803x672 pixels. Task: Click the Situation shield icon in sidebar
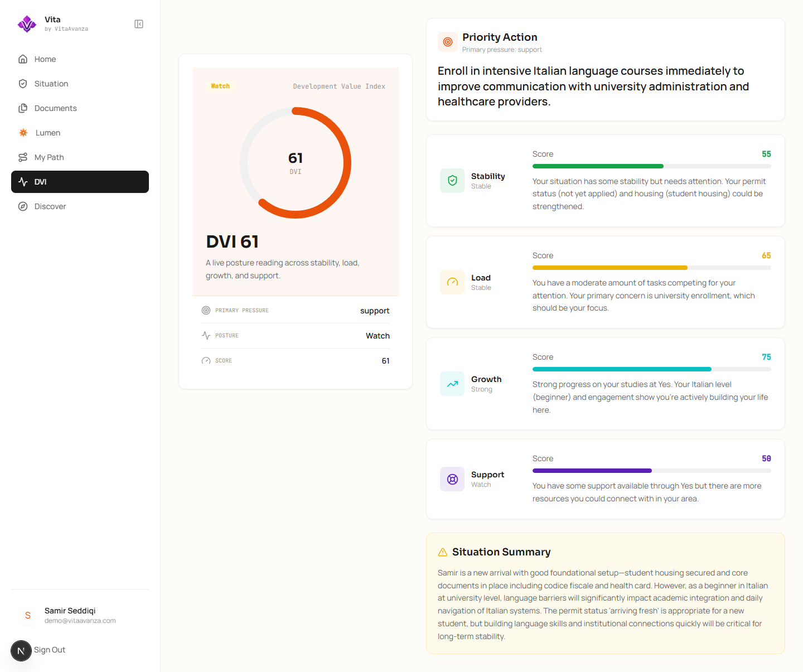[23, 84]
